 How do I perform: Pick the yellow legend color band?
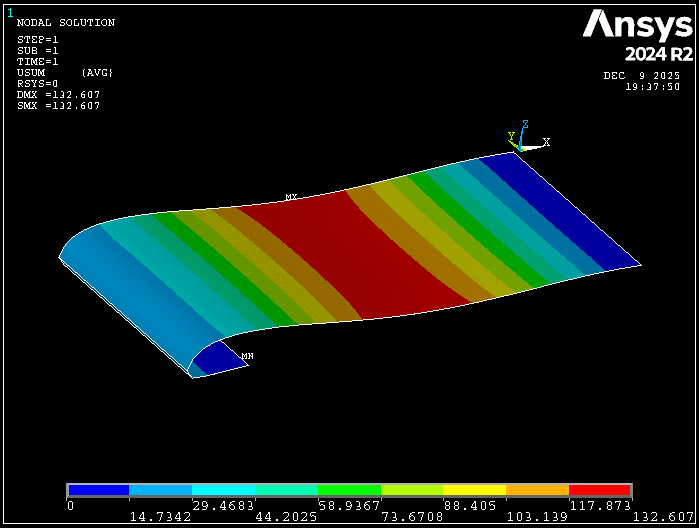(475, 490)
